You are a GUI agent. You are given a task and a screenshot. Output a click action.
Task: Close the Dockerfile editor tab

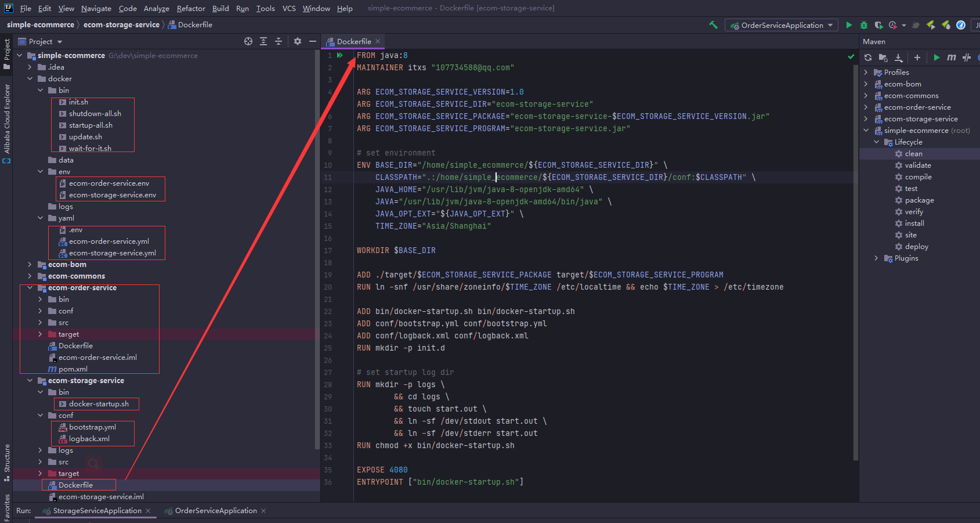click(x=378, y=41)
